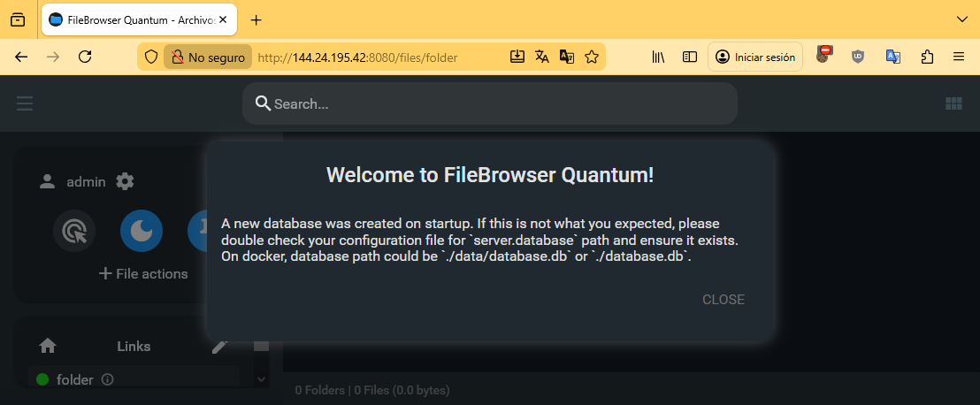Click the Iniciar sesión button
The image size is (980, 405).
click(x=755, y=57)
